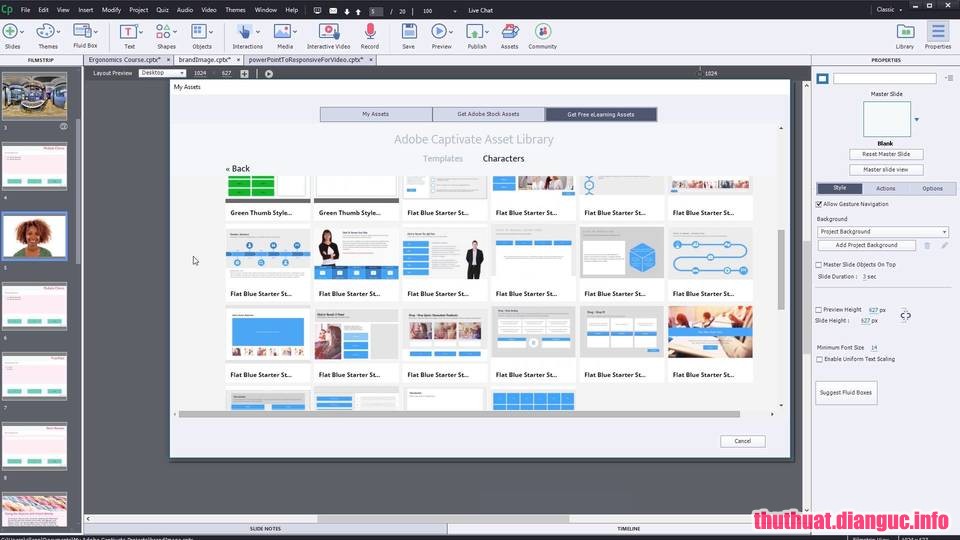Open the Library panel icon

905,31
